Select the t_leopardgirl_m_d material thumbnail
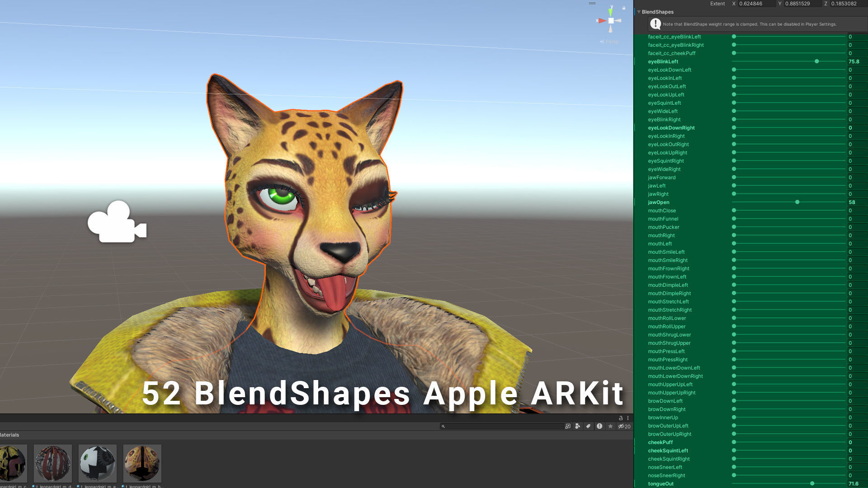 point(53,463)
